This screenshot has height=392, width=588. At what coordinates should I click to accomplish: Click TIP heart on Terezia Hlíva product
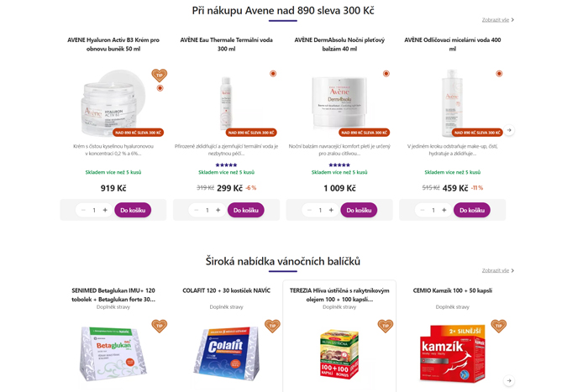point(385,326)
